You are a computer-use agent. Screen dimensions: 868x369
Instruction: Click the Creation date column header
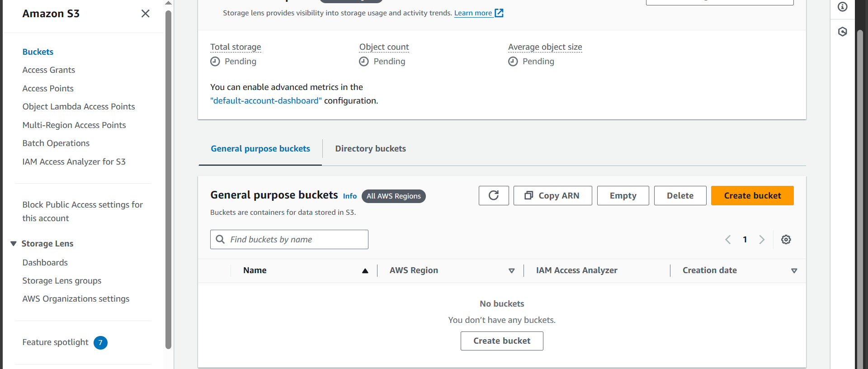click(x=710, y=270)
